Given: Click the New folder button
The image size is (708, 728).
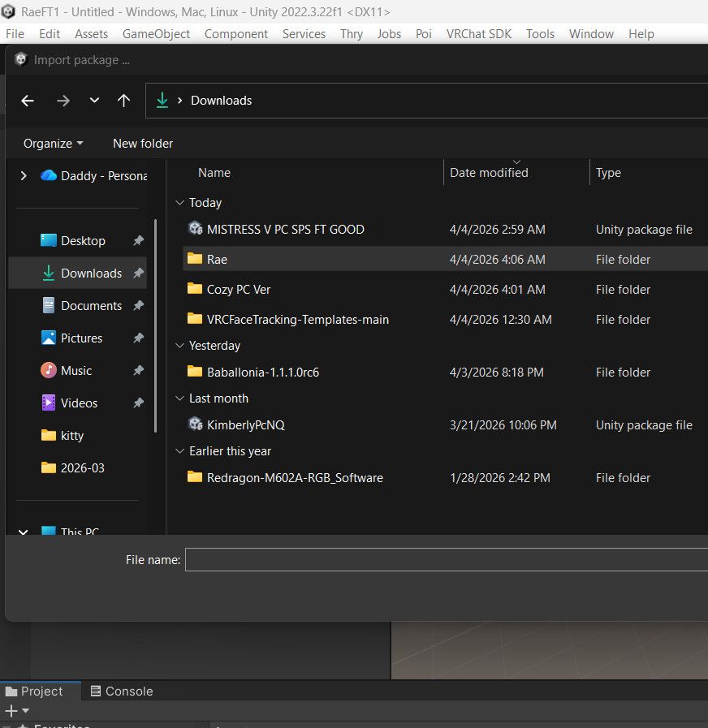Looking at the screenshot, I should tap(143, 144).
